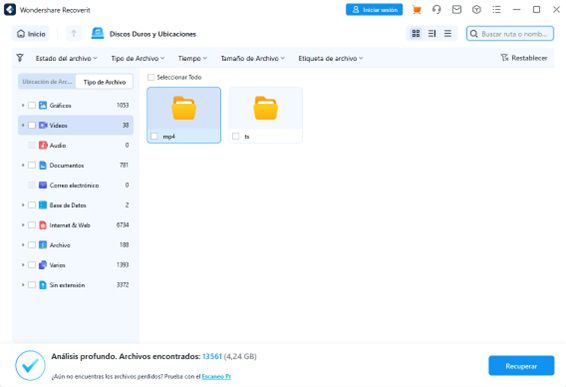Click the Discos Duros drive icon
The height and width of the screenshot is (387, 566).
click(x=97, y=34)
